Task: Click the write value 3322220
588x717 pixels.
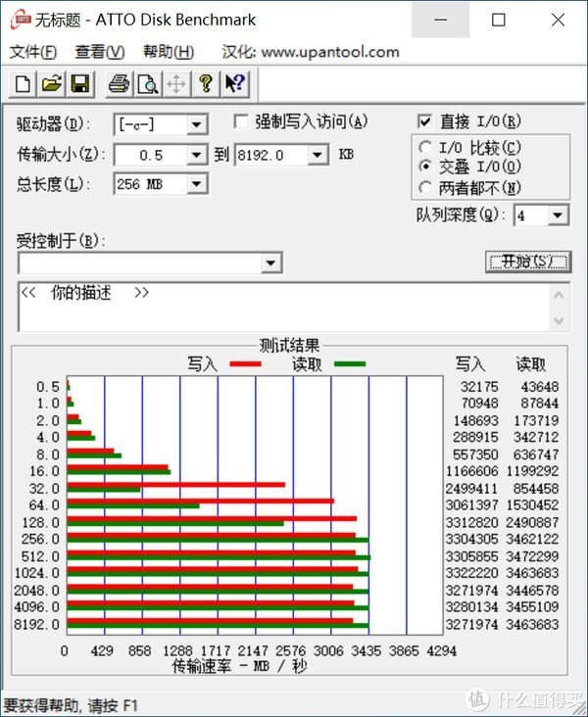Action: tap(471, 573)
